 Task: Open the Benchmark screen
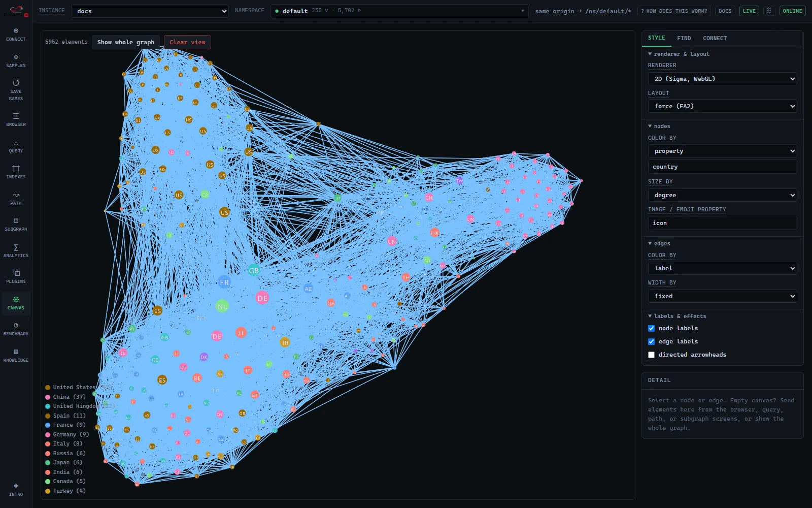click(16, 329)
